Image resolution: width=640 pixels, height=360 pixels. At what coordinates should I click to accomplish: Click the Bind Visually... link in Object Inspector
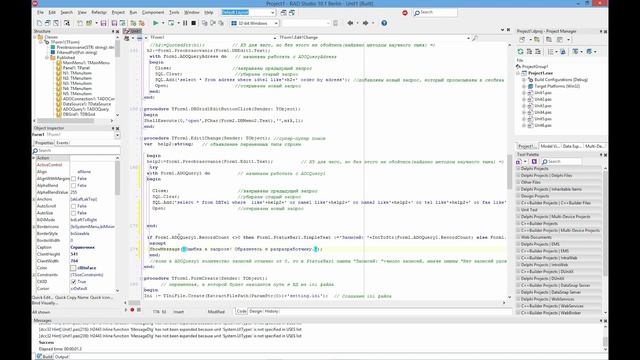pos(44,303)
